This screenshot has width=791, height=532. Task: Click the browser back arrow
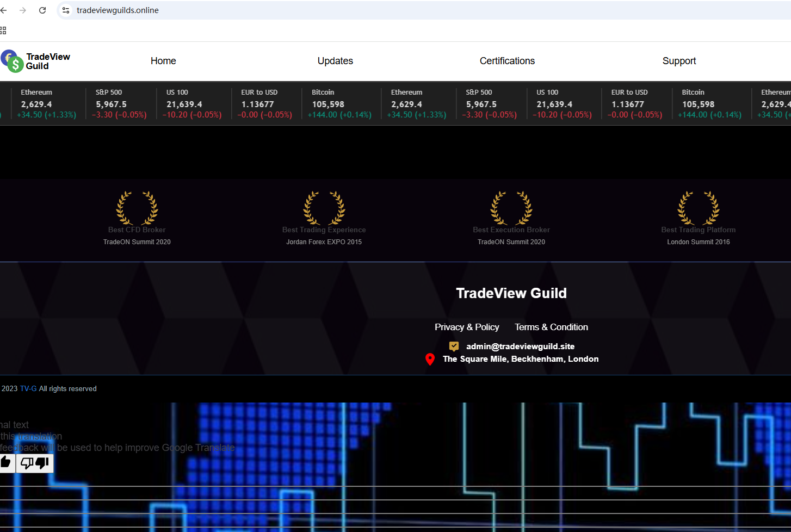[x=4, y=10]
